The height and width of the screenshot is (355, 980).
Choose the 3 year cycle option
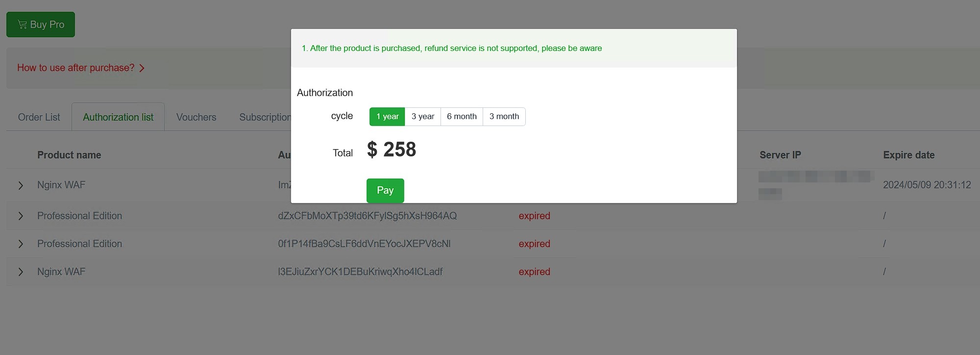click(423, 117)
